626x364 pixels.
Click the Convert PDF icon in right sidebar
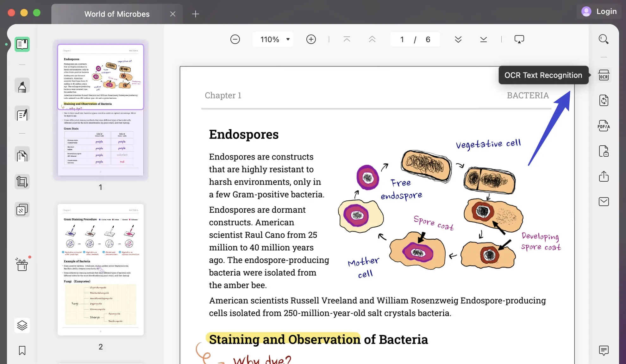(604, 101)
